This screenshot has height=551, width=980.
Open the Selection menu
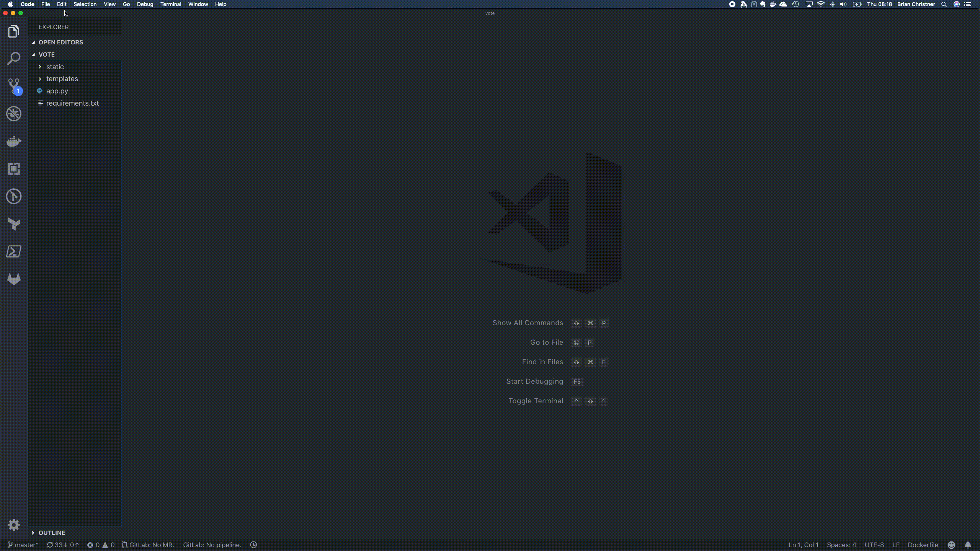point(85,4)
